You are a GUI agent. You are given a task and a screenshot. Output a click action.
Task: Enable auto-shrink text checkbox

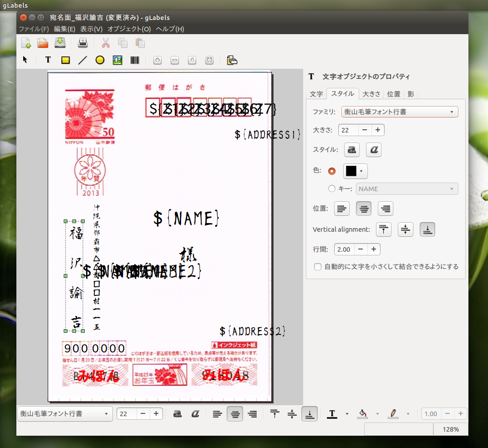click(x=318, y=267)
